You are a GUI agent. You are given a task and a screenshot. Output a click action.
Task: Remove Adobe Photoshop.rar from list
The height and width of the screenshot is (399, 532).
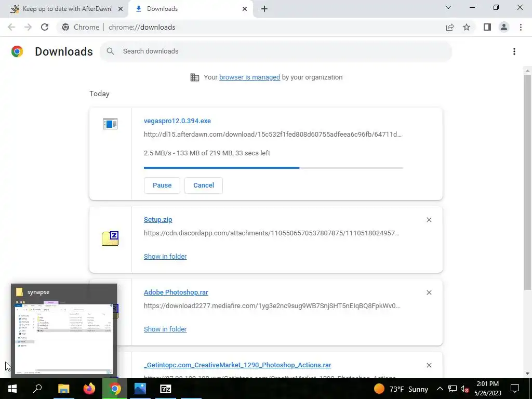coord(429,292)
